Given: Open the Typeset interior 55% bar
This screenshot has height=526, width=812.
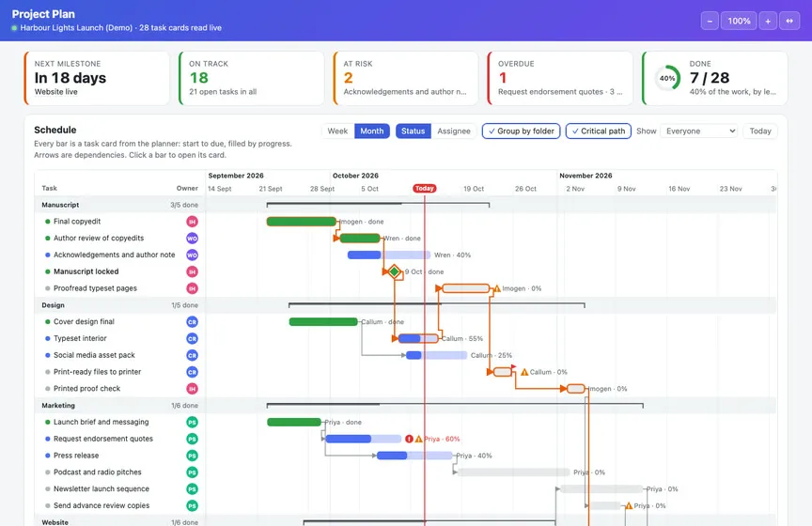Looking at the screenshot, I should [418, 338].
